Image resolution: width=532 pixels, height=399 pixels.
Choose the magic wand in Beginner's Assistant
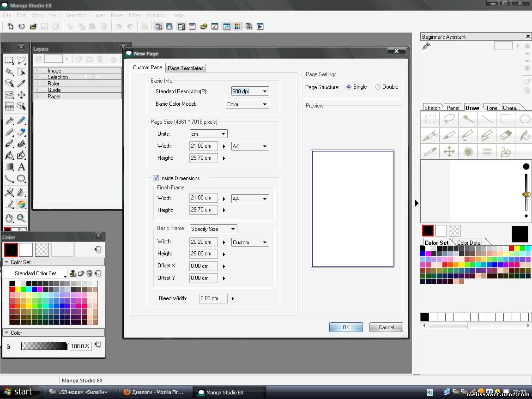coord(468,119)
